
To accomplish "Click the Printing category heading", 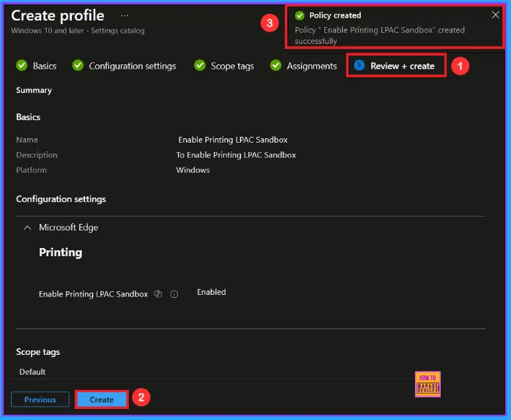I will 61,252.
